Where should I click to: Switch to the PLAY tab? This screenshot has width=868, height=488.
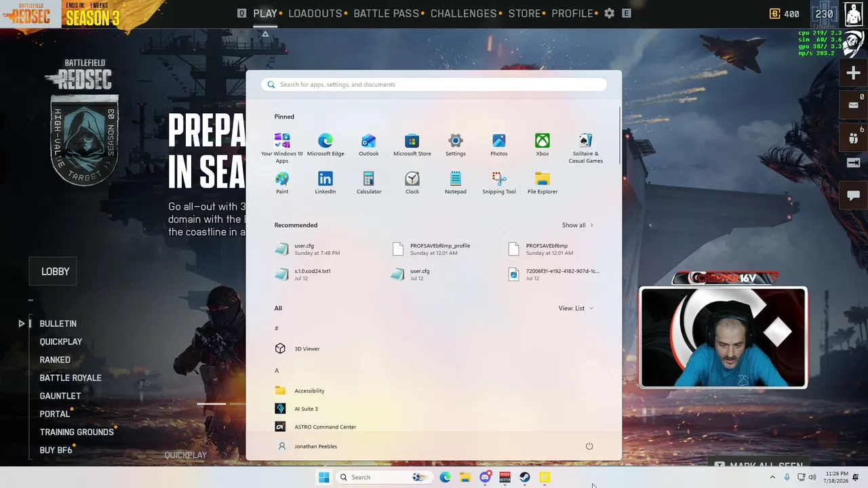[265, 14]
